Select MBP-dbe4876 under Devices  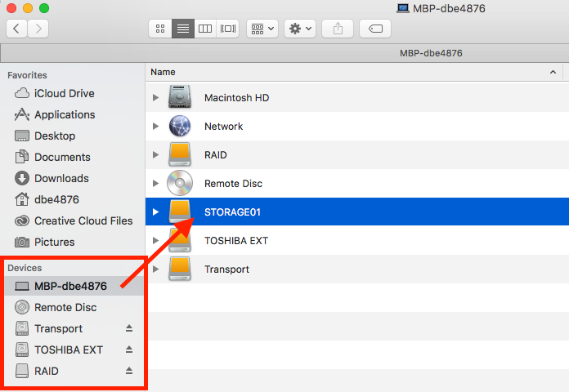(71, 286)
